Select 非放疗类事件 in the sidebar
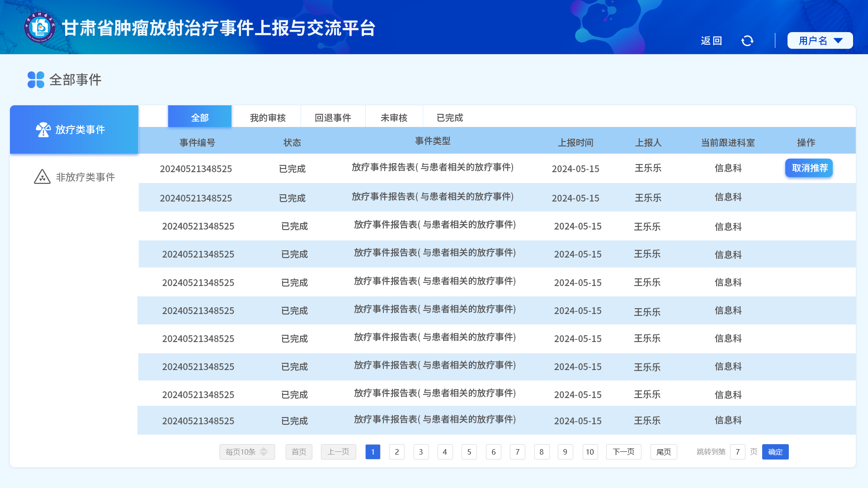The height and width of the screenshot is (488, 868). (x=74, y=177)
